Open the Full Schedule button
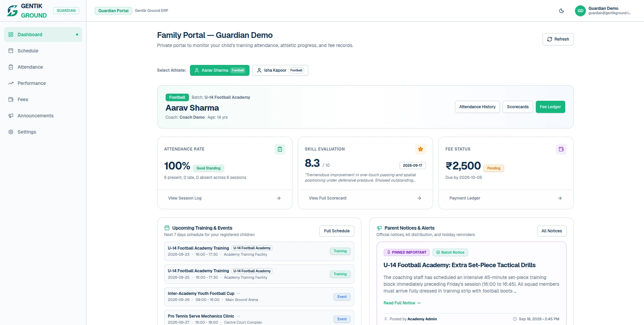644x325 pixels. click(337, 231)
